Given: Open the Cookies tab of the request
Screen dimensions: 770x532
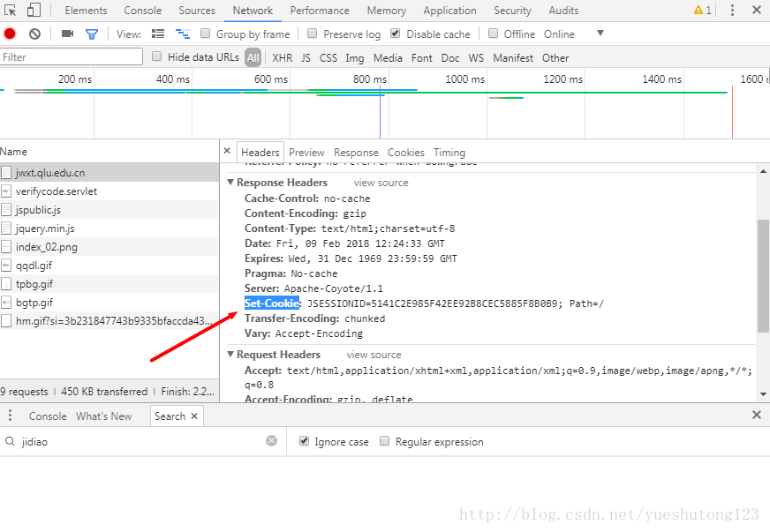Looking at the screenshot, I should click(405, 153).
